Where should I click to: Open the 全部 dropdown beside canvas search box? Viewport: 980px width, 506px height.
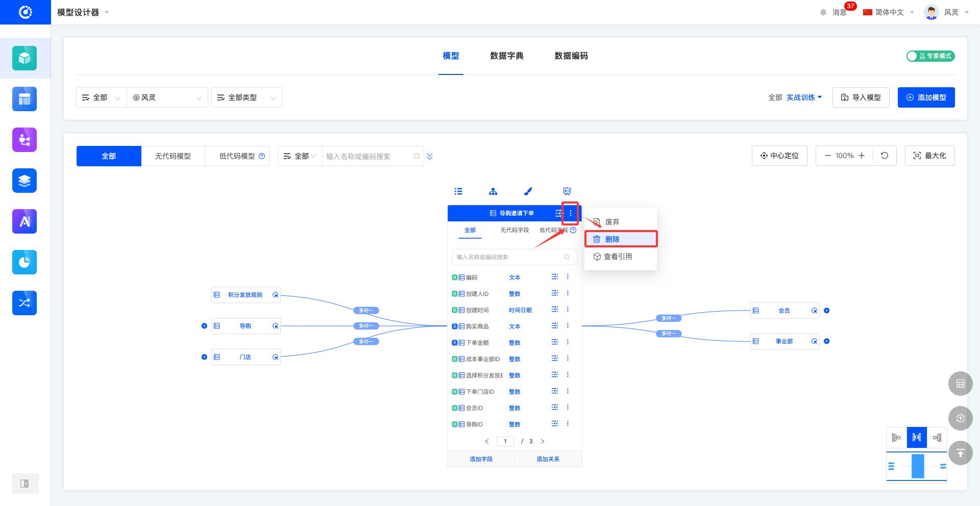pos(300,156)
